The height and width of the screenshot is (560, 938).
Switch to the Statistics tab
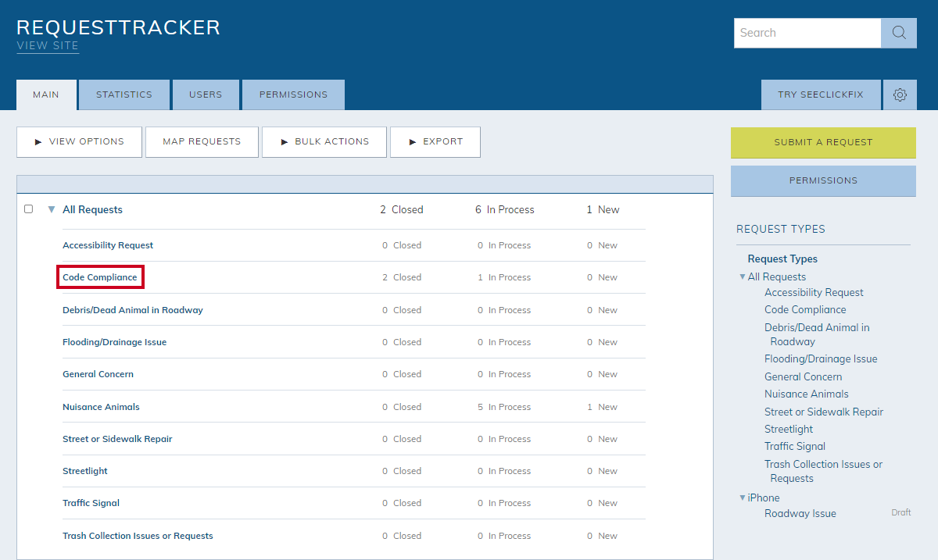[x=124, y=95]
